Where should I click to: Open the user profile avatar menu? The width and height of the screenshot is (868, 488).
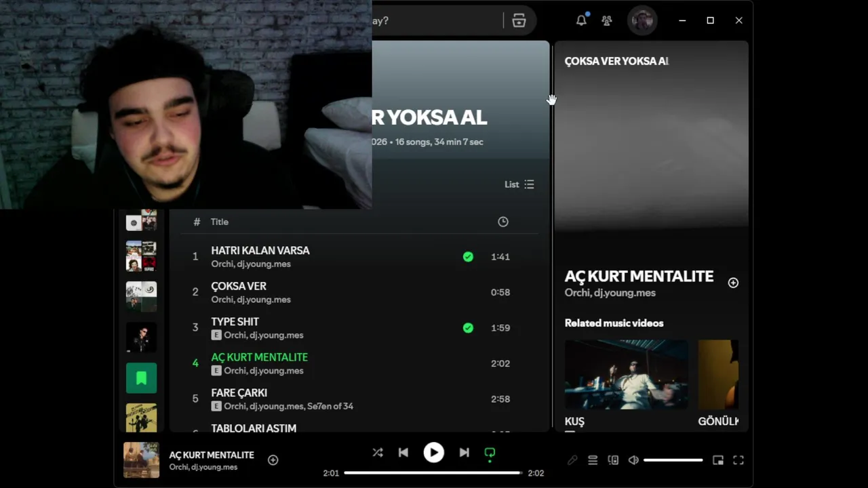642,20
